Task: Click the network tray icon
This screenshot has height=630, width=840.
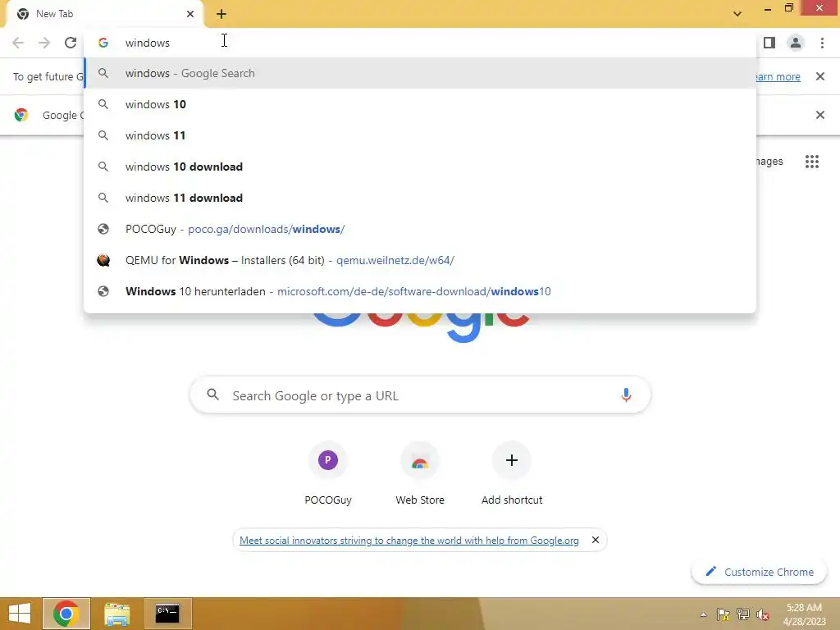Action: pyautogui.click(x=743, y=614)
